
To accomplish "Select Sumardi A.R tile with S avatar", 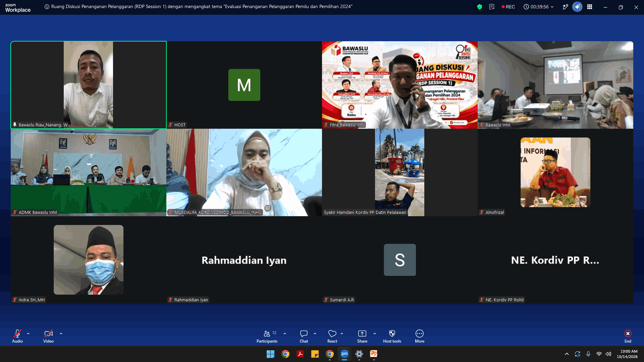I will click(400, 260).
